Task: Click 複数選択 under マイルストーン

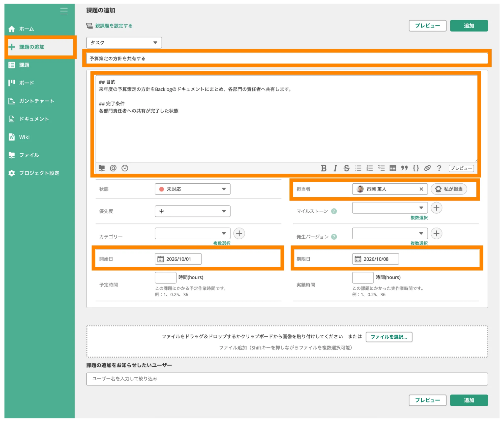Action: click(419, 218)
